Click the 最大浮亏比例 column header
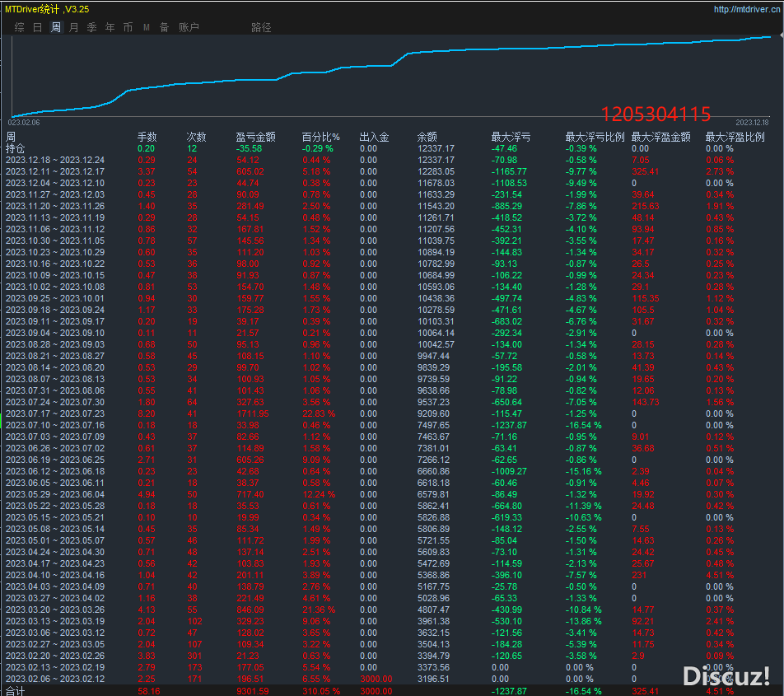 click(595, 137)
